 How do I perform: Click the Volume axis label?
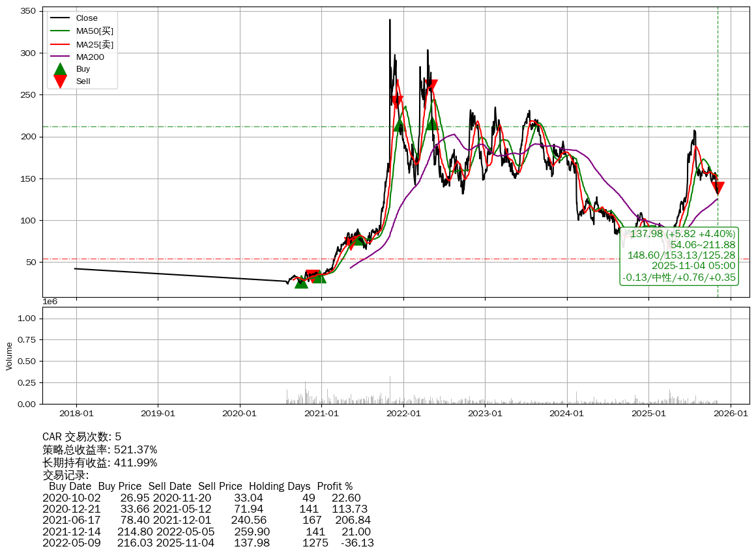click(9, 356)
